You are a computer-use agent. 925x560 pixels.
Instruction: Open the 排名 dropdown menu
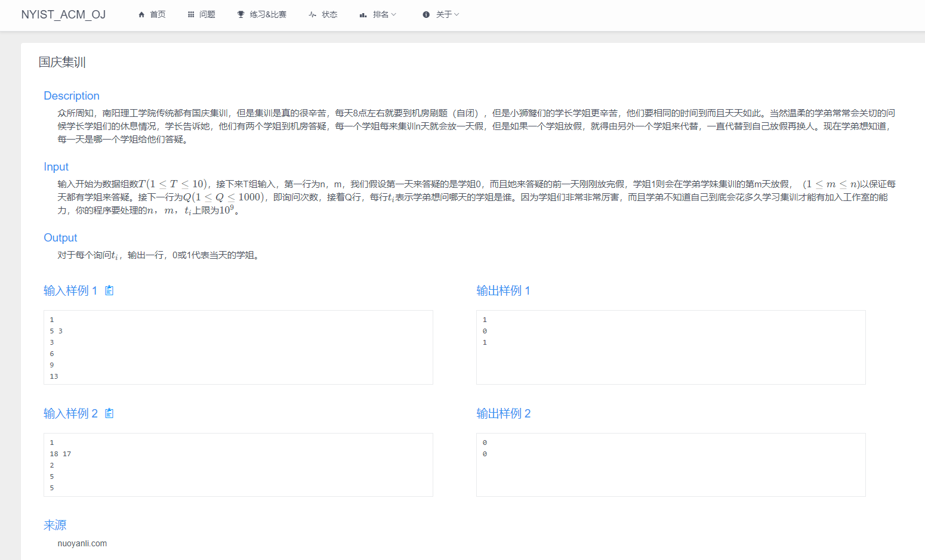[x=378, y=14]
